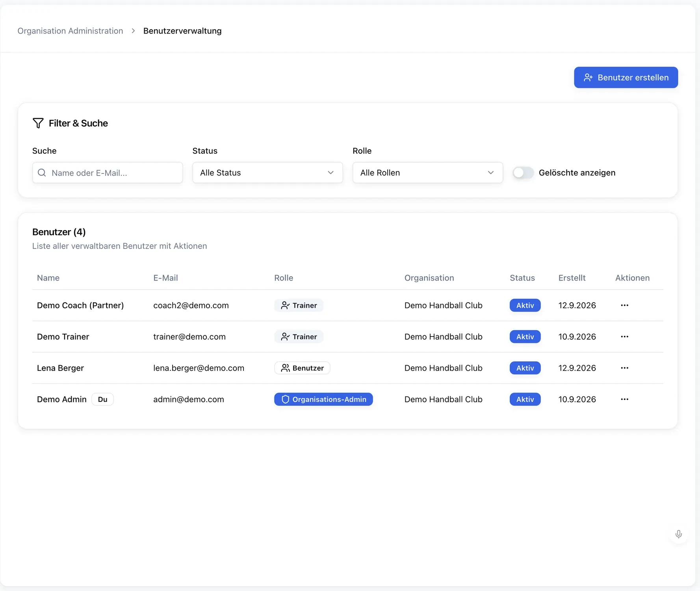Click the Name column header

(48, 278)
